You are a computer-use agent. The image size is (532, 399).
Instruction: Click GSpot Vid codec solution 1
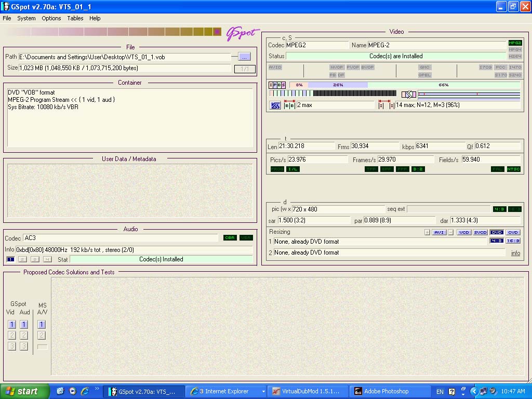[x=12, y=324]
